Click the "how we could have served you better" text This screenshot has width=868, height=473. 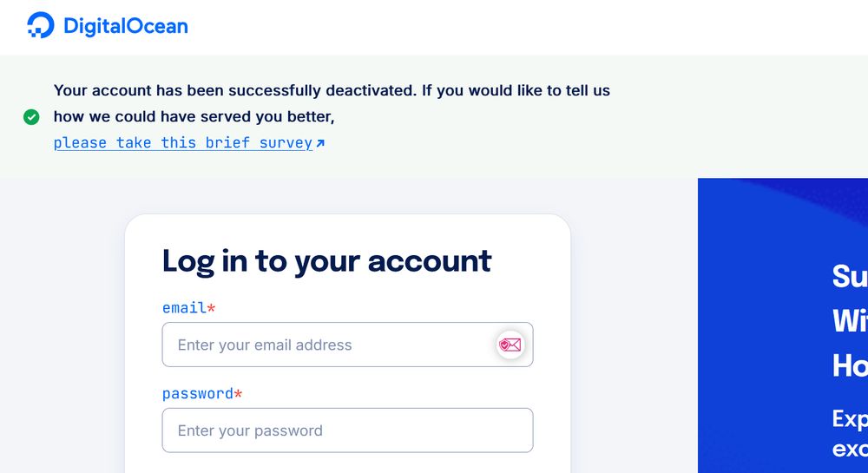coord(194,116)
